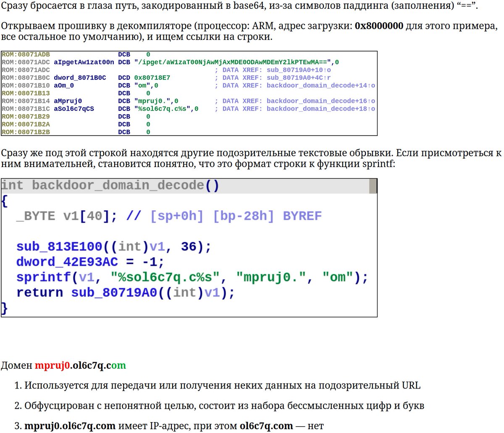Screen dimensions: 504x433
Task: Select the label aIpgetAw1zat00n
Action: coord(84,62)
